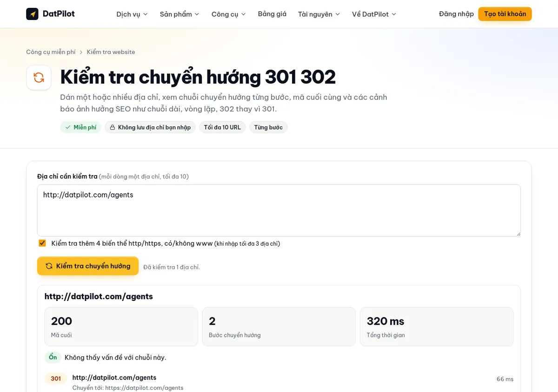This screenshot has width=558, height=392.
Task: Click the Từng bước badge
Action: pos(268,127)
